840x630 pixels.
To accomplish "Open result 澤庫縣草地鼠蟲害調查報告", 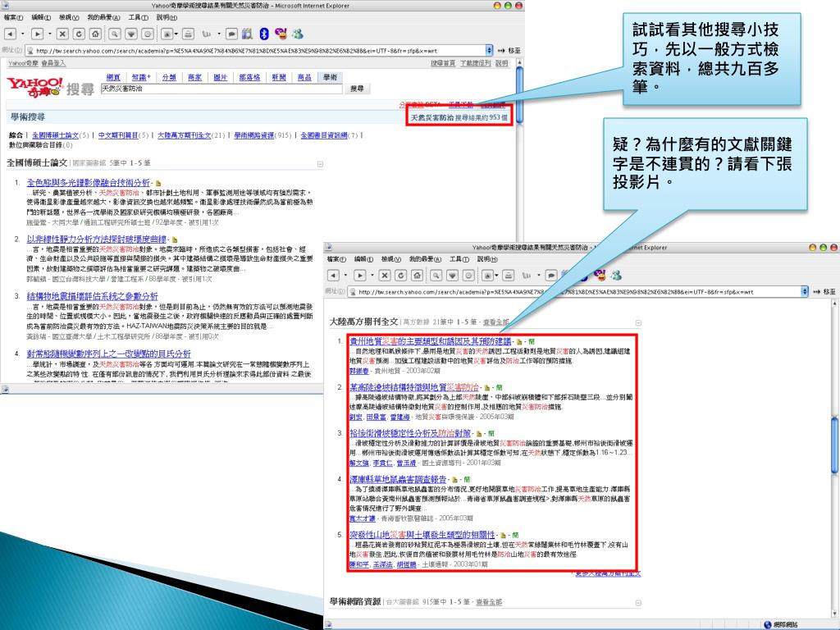I will point(398,479).
